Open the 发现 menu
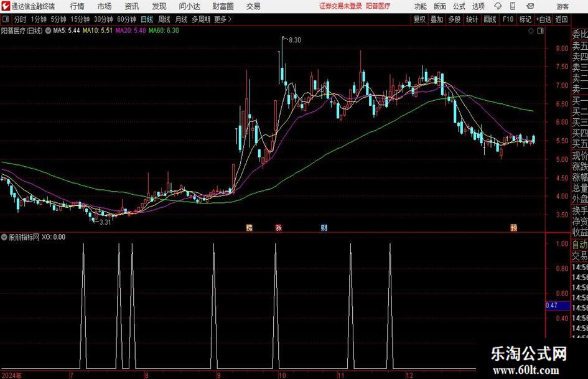Viewport: 588px width, 379px height. click(159, 6)
